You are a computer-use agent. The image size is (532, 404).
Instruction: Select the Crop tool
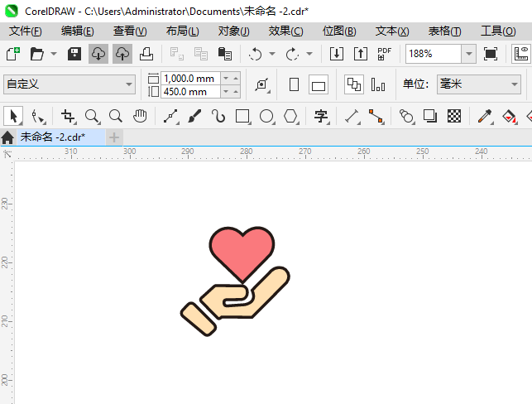click(69, 116)
